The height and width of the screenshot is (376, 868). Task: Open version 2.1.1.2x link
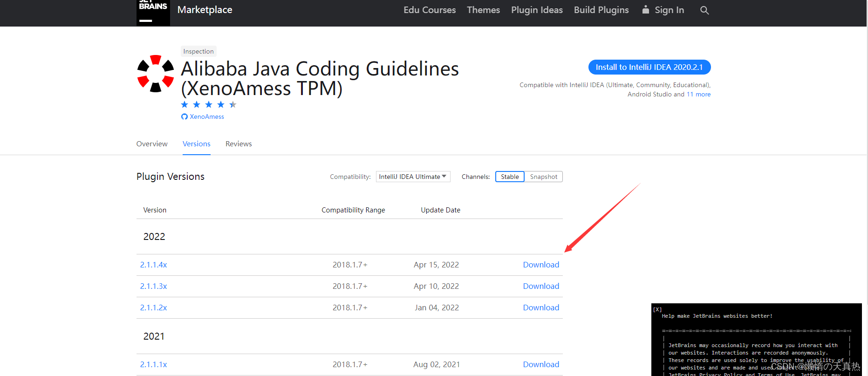tap(154, 308)
